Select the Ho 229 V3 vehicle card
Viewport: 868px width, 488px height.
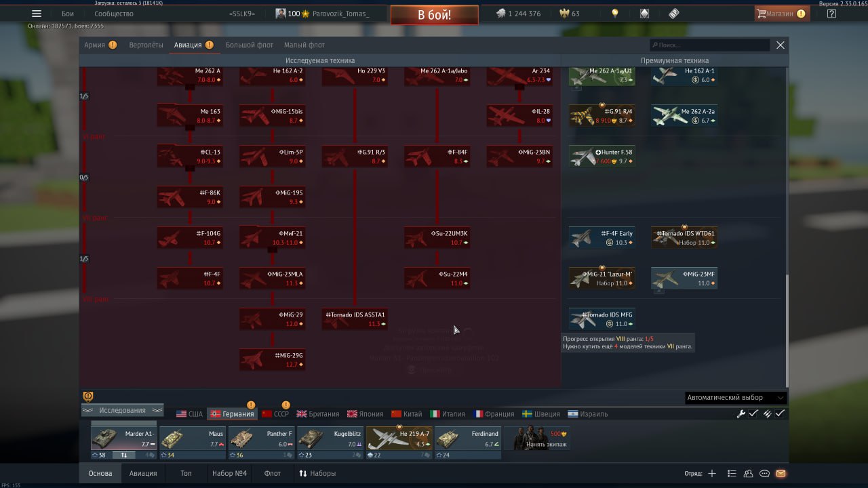pyautogui.click(x=355, y=75)
